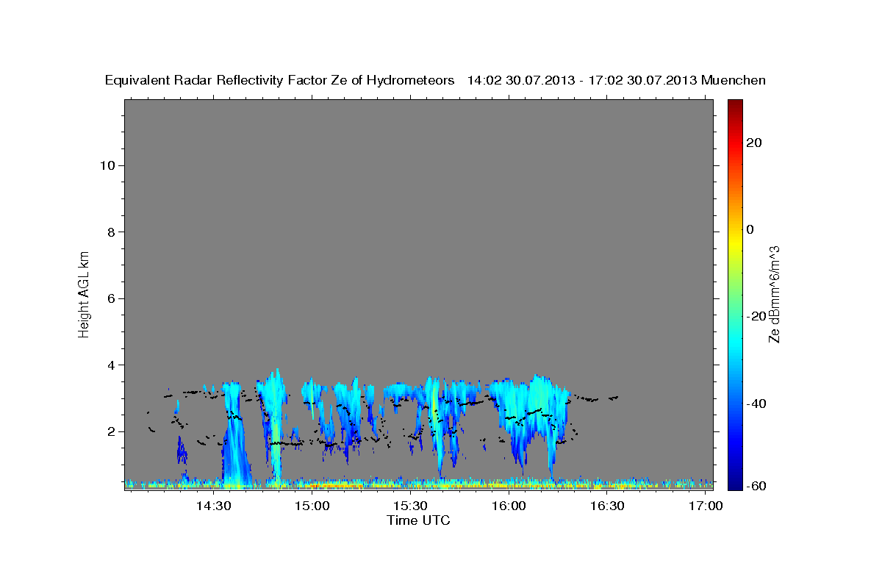Screen dimensions: 882x588
Task: Click the colorbar label '-20'
Action: (x=756, y=316)
